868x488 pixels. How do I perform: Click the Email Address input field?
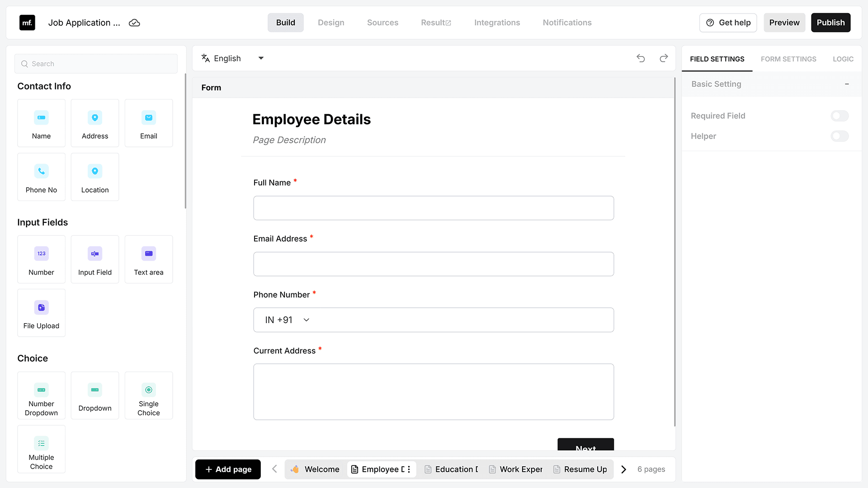(x=434, y=264)
